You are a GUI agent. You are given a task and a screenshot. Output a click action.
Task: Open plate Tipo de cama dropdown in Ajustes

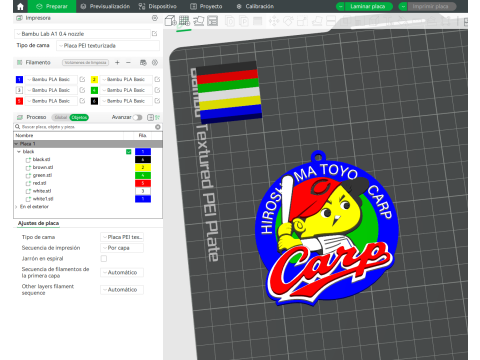point(122,237)
